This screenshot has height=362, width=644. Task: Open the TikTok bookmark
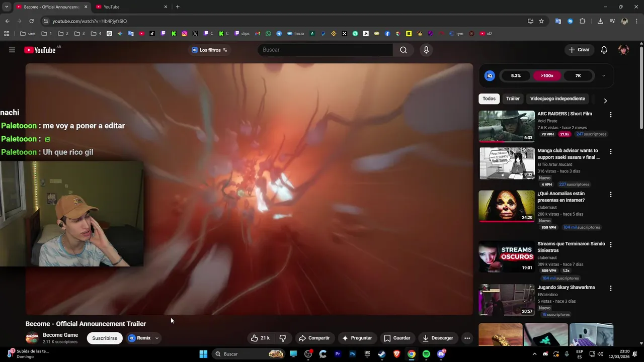point(152,34)
